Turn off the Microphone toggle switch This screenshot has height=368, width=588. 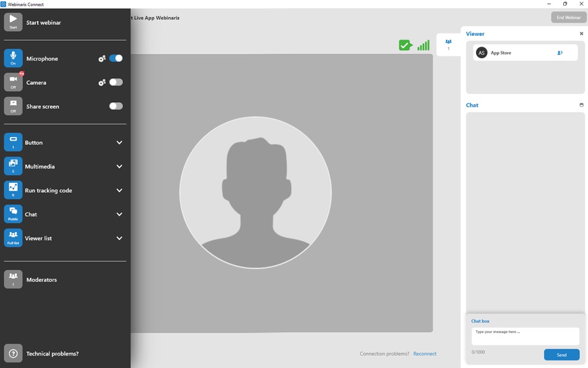pos(116,58)
